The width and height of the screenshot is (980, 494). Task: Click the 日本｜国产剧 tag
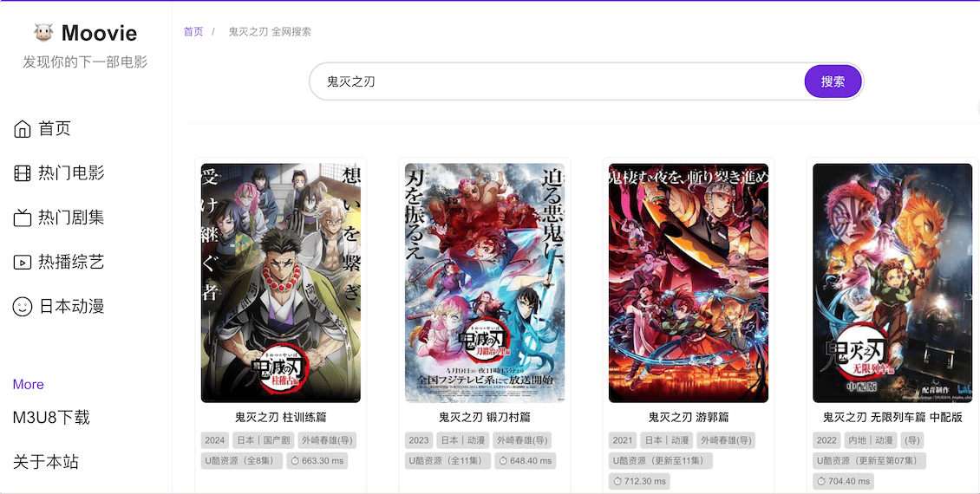point(263,440)
